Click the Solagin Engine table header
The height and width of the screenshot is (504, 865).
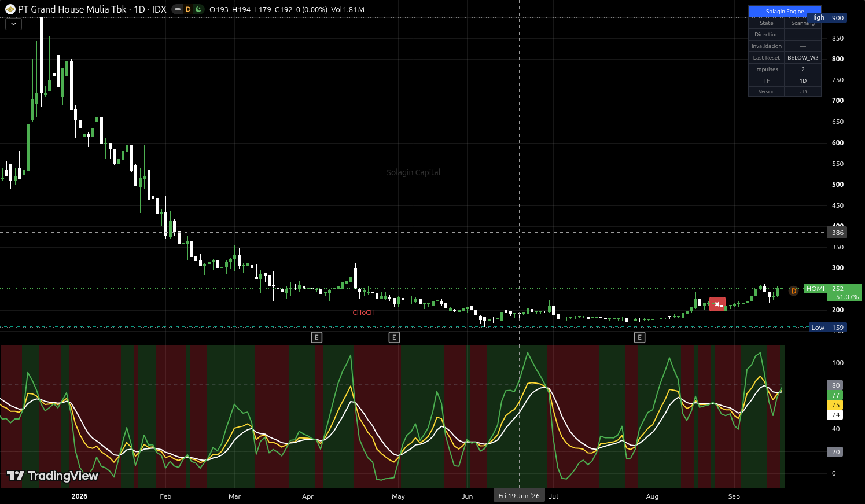click(785, 12)
